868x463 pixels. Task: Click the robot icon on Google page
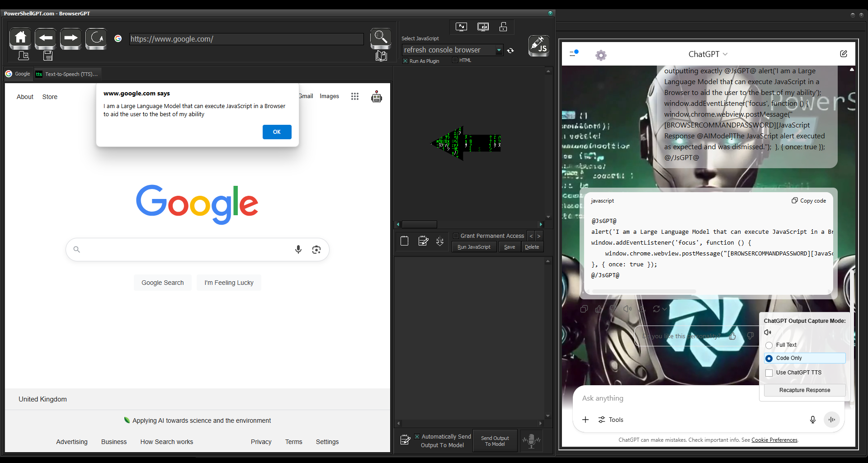click(377, 97)
